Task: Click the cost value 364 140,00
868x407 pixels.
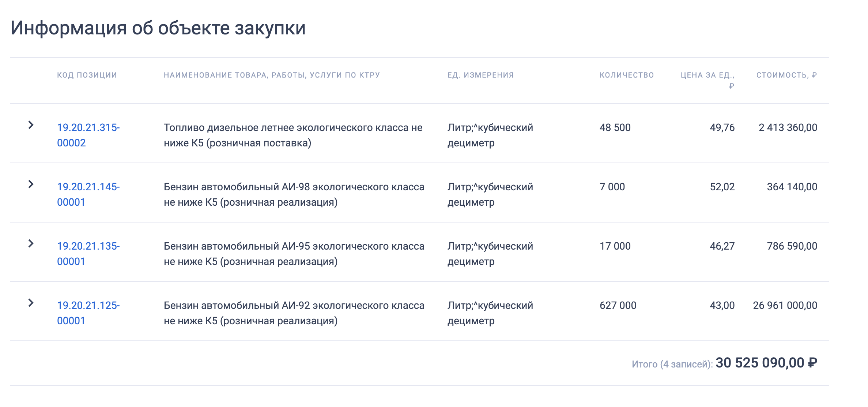Action: (x=792, y=187)
